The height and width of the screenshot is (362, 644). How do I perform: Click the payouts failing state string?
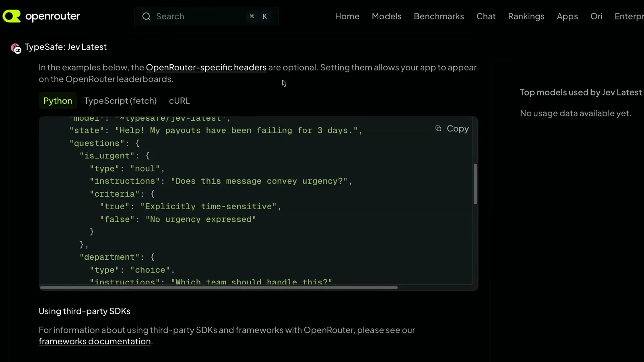click(x=236, y=131)
